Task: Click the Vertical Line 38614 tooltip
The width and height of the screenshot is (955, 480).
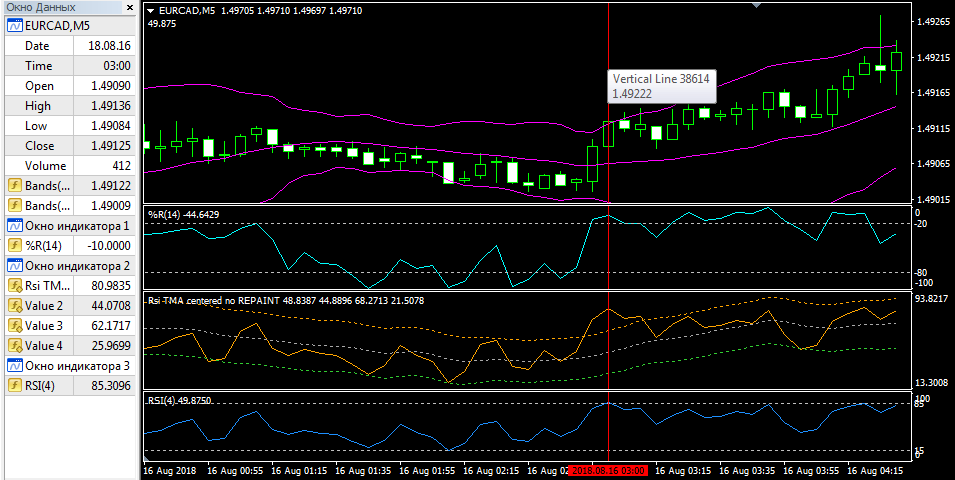Action: (x=661, y=86)
